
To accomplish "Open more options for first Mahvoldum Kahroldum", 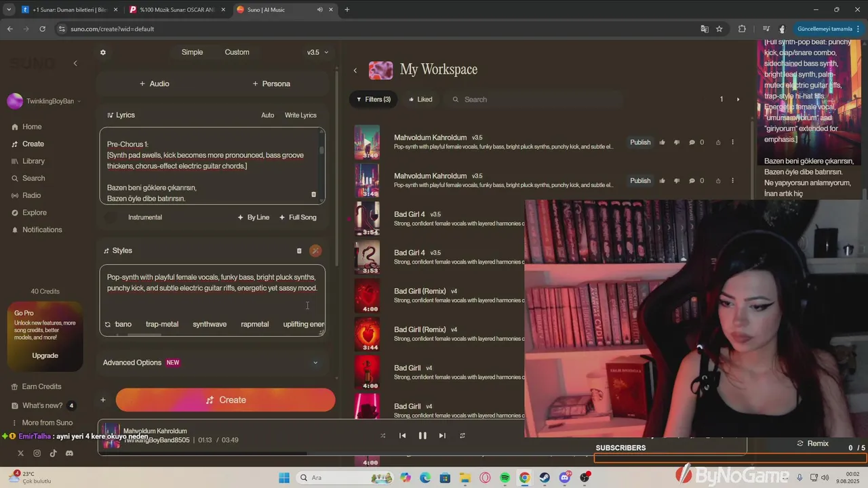I will coord(733,142).
